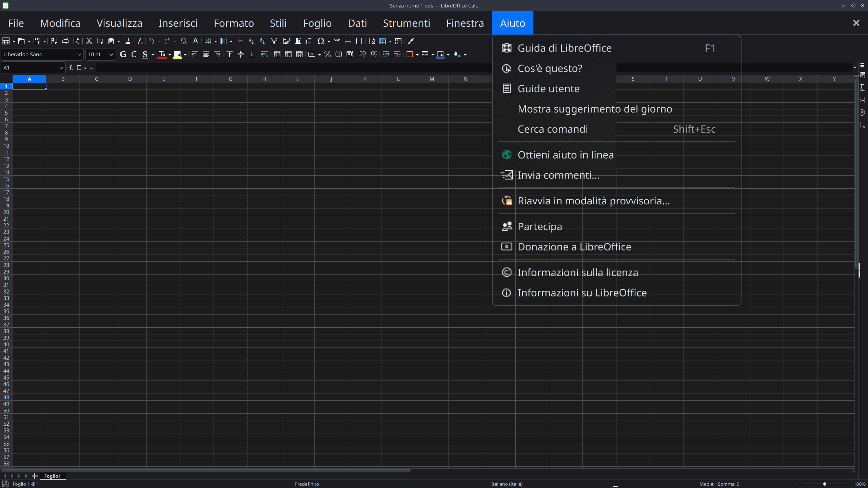Toggle Align Right
This screenshot has width=868, height=488.
217,54
